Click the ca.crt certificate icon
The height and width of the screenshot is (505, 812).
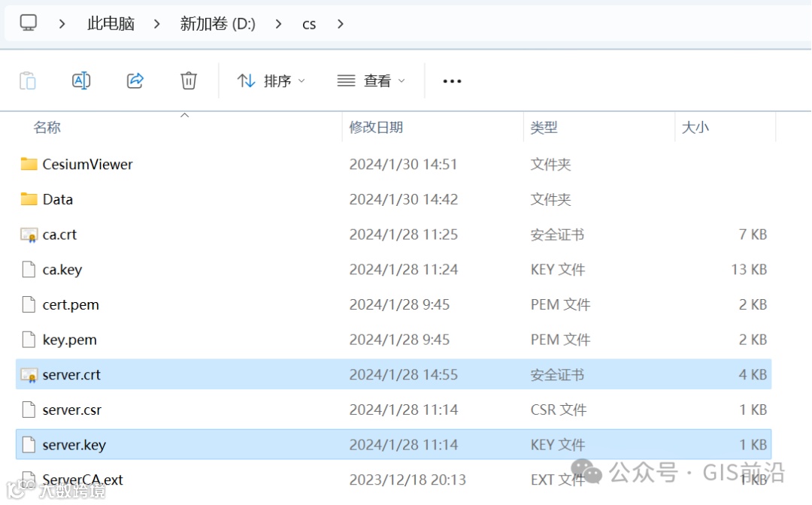point(29,235)
